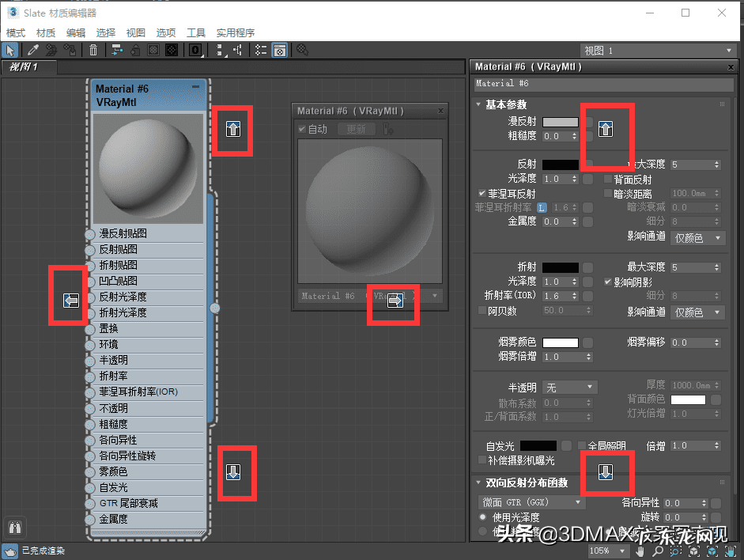Image resolution: width=744 pixels, height=560 pixels.
Task: Uncheck the 菲涅耳反射 checkbox
Action: (x=482, y=194)
